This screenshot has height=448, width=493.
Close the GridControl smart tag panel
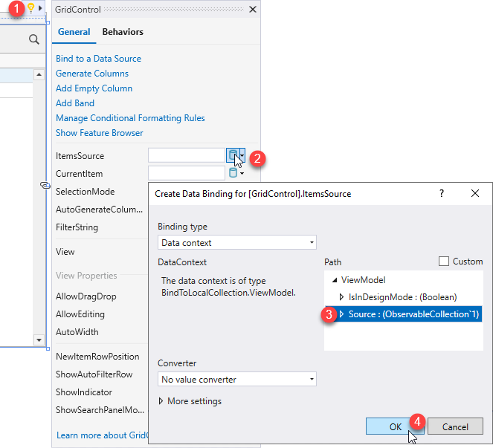[x=253, y=10]
